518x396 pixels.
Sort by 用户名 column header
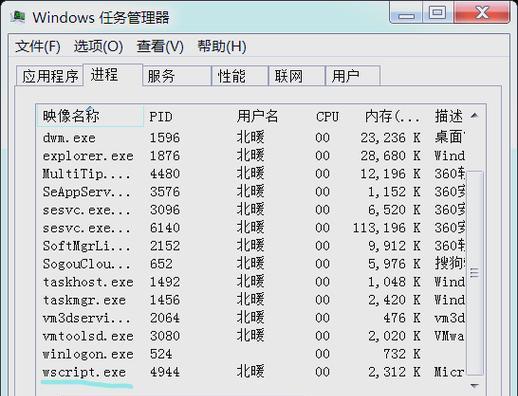(x=257, y=116)
